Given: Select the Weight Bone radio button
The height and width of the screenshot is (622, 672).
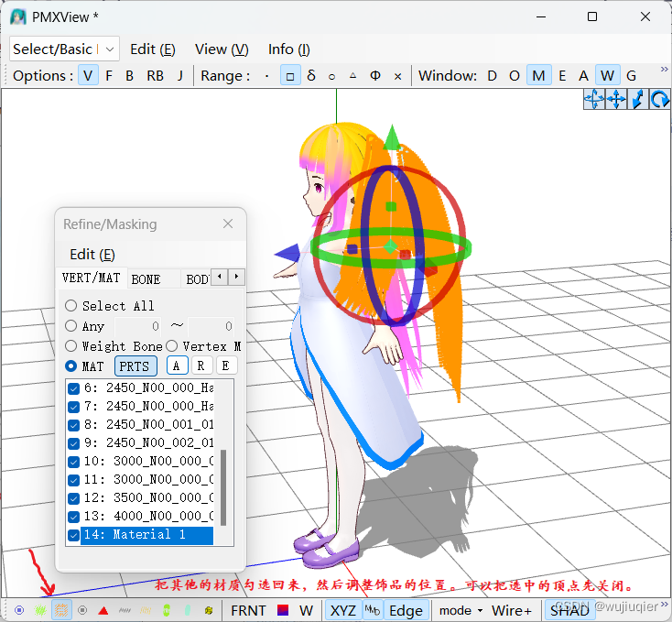Looking at the screenshot, I should tap(70, 346).
